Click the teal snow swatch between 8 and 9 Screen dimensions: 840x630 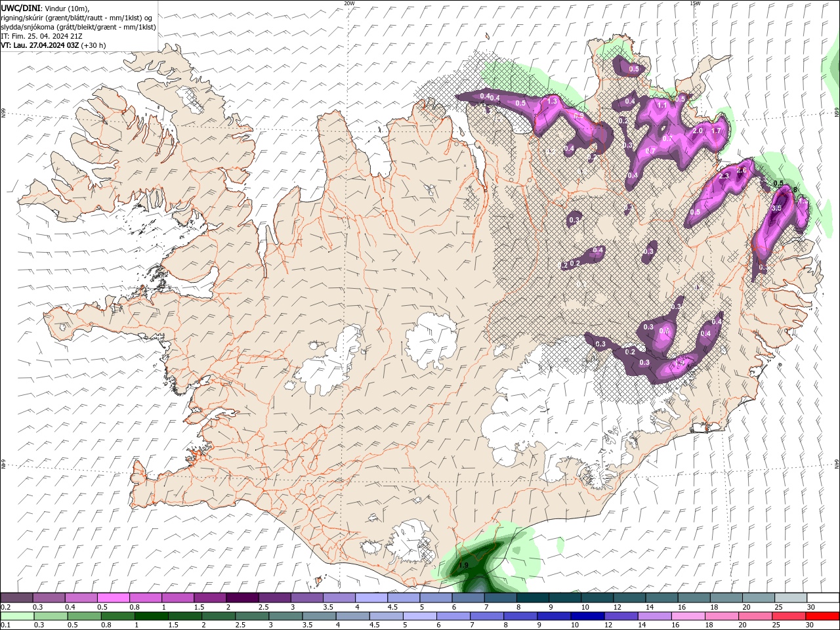pyautogui.click(x=532, y=598)
